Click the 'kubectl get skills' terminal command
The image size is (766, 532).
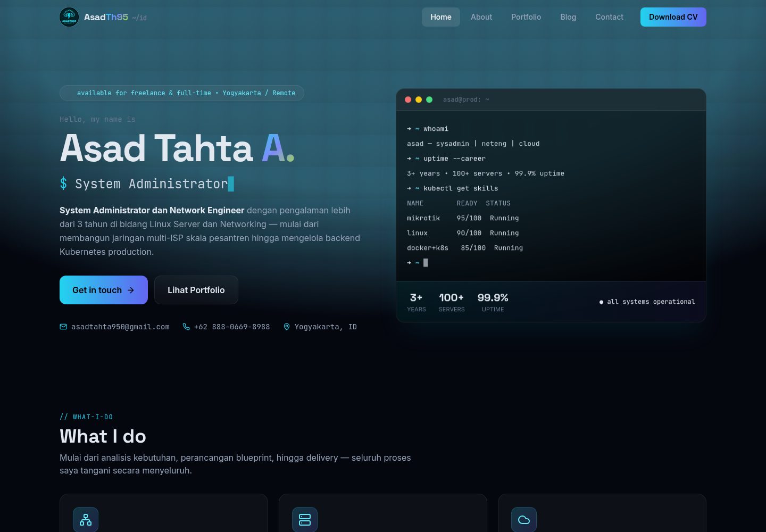coord(461,188)
